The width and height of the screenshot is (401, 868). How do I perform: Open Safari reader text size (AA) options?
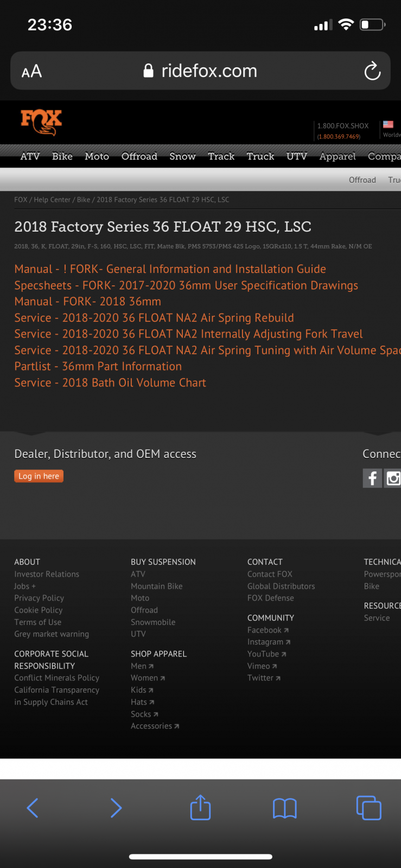click(x=31, y=71)
